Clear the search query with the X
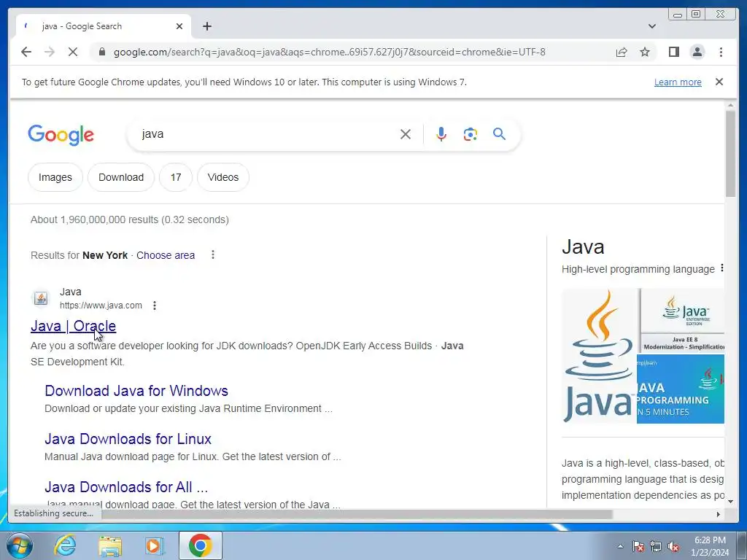Viewport: 747px width, 560px height. click(x=406, y=134)
